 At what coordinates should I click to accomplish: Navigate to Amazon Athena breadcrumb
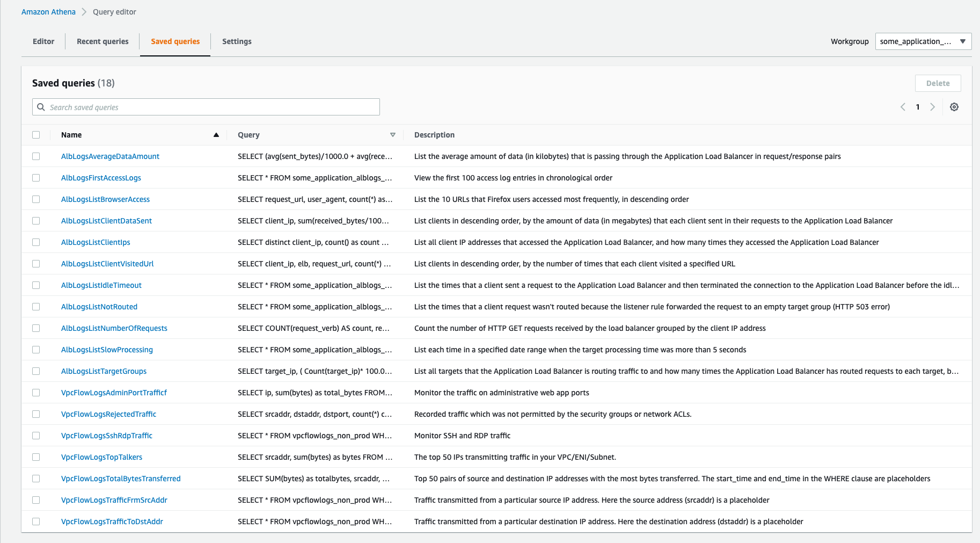pos(48,12)
